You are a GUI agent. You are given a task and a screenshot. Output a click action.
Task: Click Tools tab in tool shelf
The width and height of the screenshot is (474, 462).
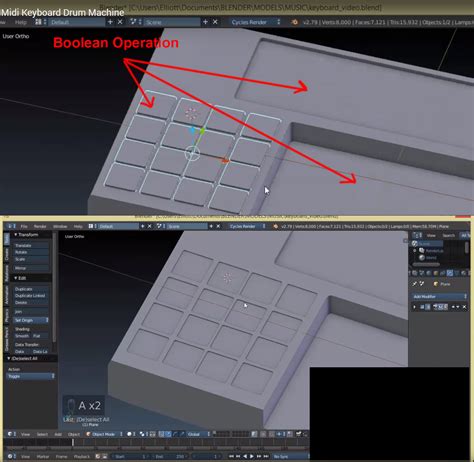(x=7, y=238)
